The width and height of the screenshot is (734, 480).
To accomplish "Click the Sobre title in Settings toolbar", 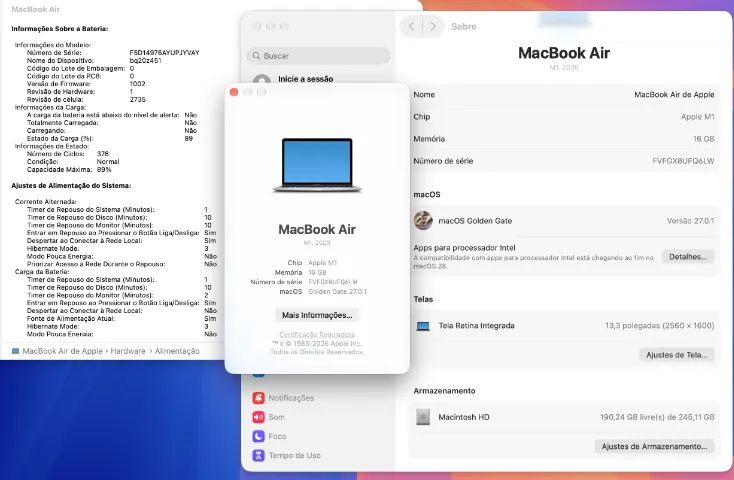I will 463,27.
